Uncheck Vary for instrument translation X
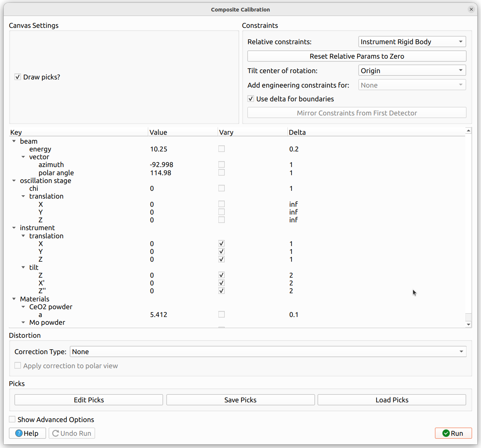The image size is (481, 448). click(221, 243)
